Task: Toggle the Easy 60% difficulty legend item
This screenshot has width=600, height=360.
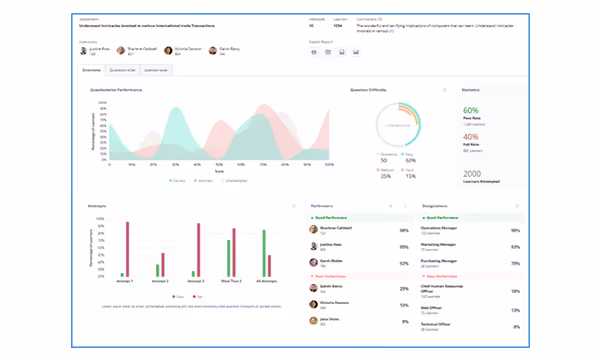Action: (x=408, y=157)
